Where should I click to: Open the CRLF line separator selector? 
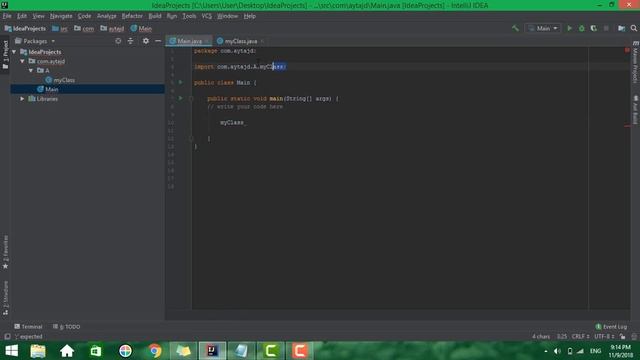(x=580, y=337)
